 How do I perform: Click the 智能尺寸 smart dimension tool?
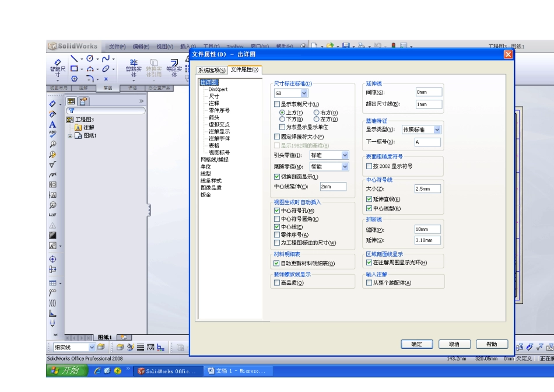pyautogui.click(x=58, y=69)
